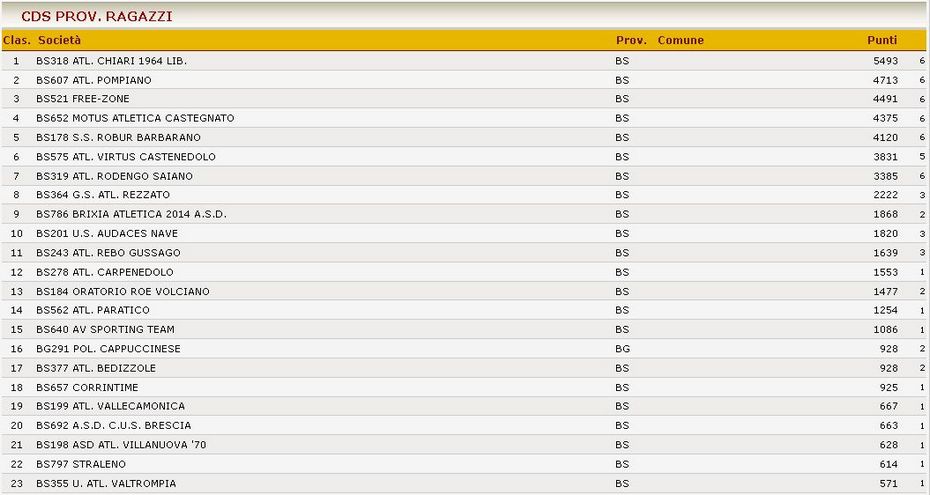The image size is (930, 495).
Task: Click the BG province cell
Action: coord(622,349)
